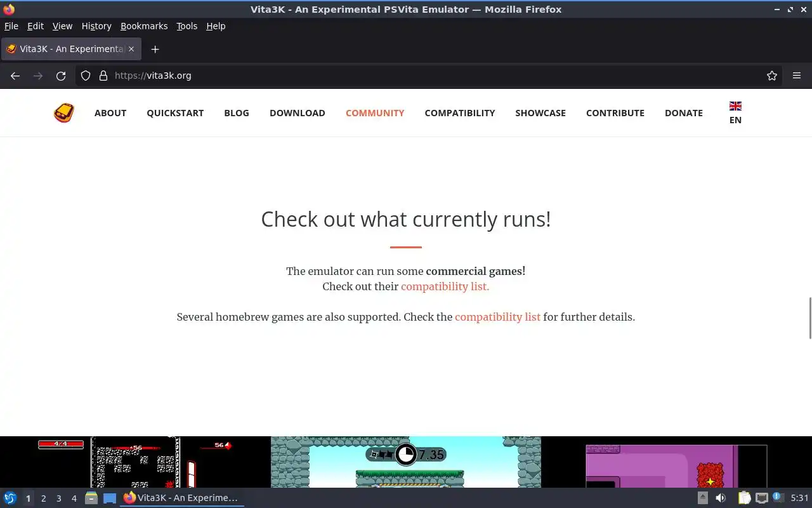Open the DOWNLOAD page
This screenshot has height=508, width=812.
[x=298, y=113]
